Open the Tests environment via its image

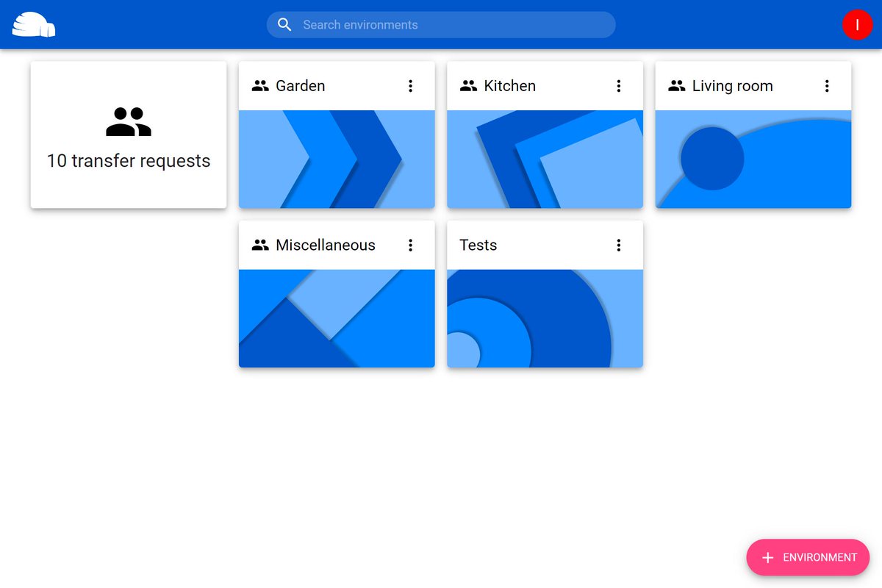click(544, 318)
